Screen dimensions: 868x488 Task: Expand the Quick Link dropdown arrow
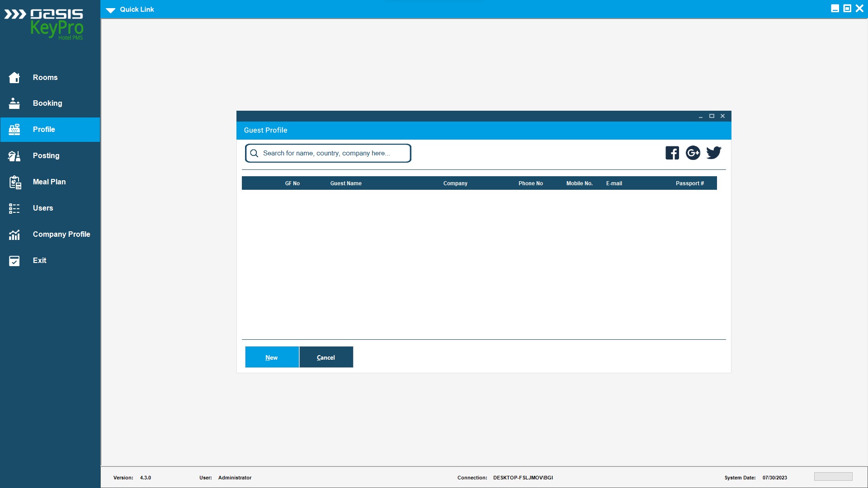(111, 10)
